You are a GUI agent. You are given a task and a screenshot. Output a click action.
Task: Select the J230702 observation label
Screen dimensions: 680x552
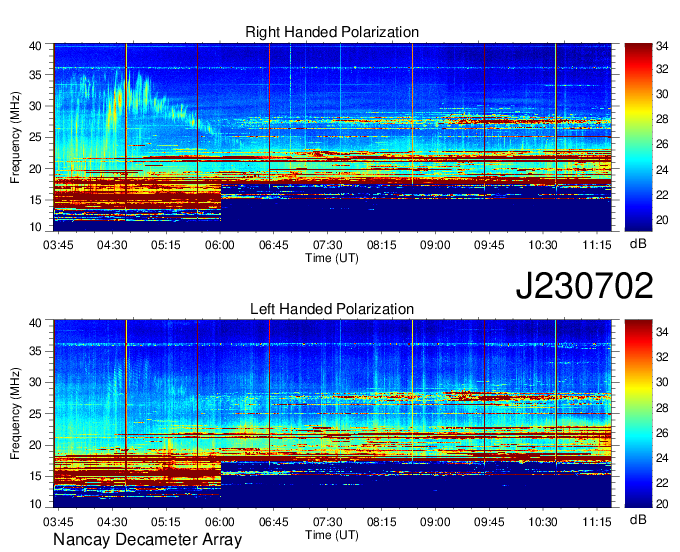pyautogui.click(x=584, y=286)
